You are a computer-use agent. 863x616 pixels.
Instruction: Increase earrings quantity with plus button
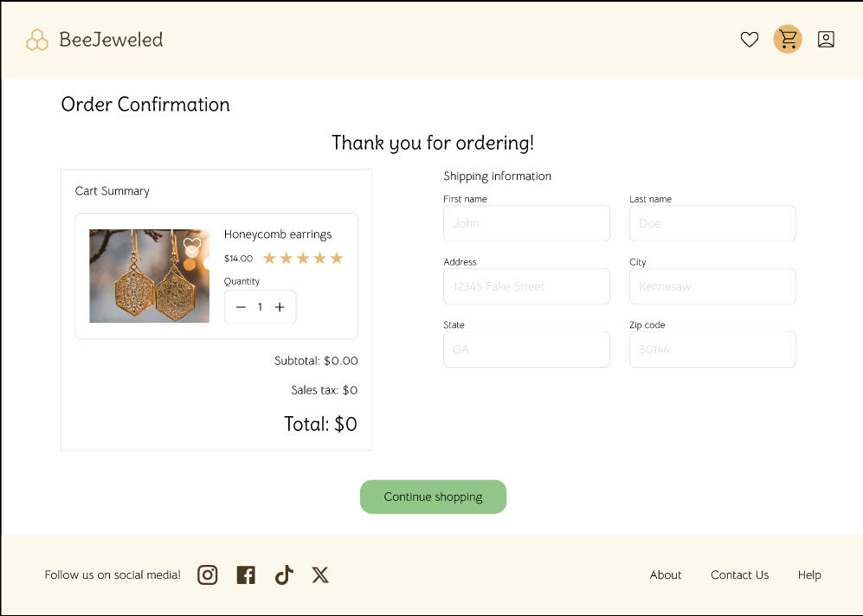[x=279, y=306]
